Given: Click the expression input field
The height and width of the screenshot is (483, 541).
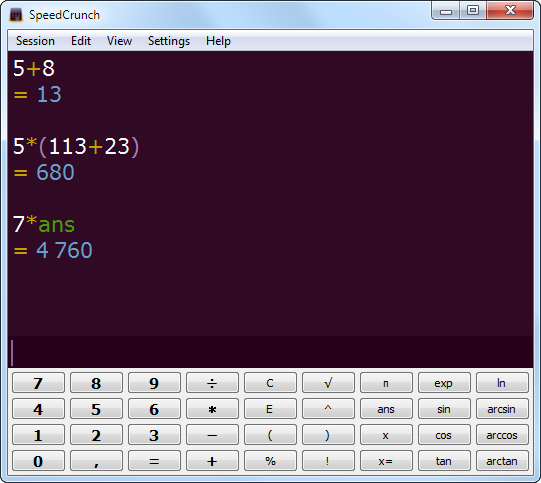Looking at the screenshot, I should [270, 352].
